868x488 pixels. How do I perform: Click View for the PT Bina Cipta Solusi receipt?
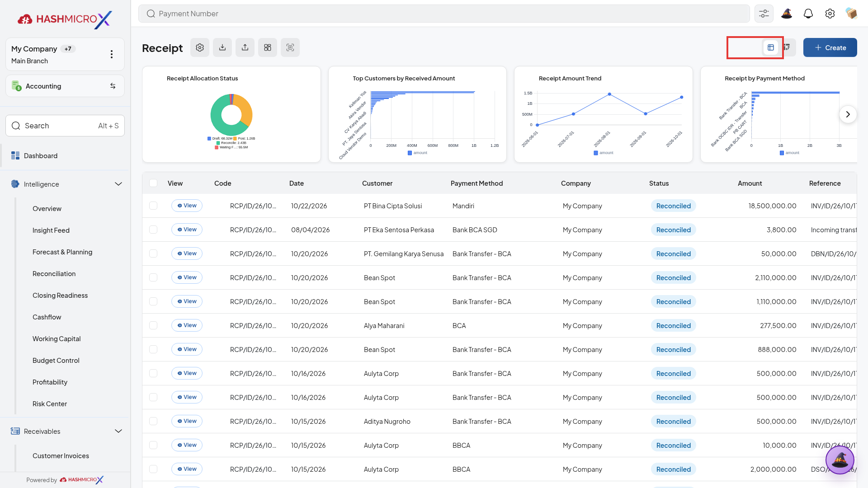pos(187,206)
